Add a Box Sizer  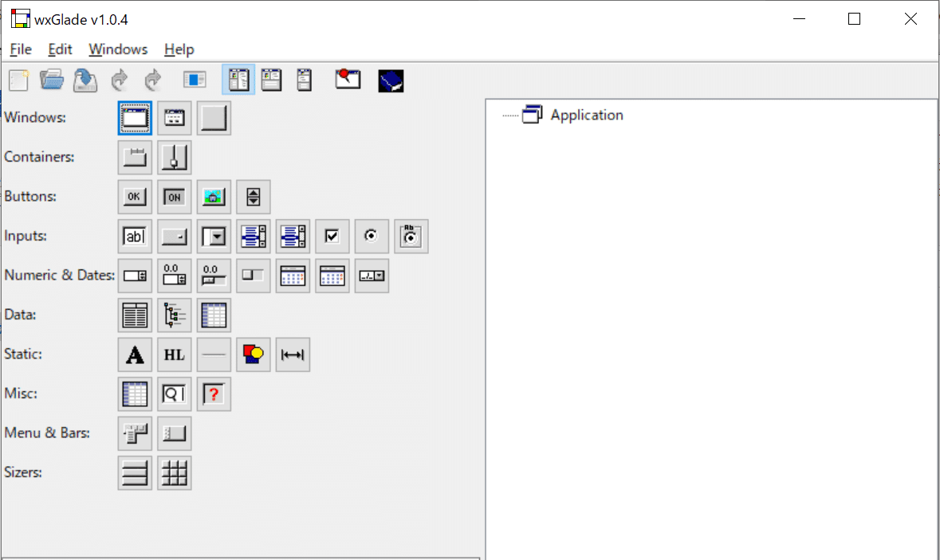click(135, 474)
